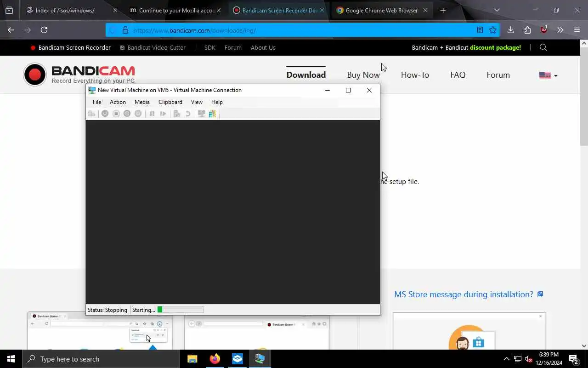The height and width of the screenshot is (368, 588).
Task: Click inside the black VM display area
Action: click(233, 212)
